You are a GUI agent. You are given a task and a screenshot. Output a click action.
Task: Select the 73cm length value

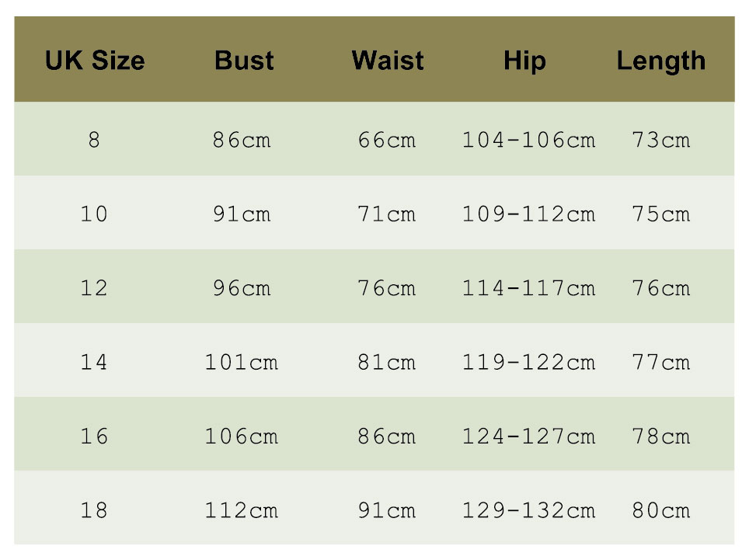point(661,141)
